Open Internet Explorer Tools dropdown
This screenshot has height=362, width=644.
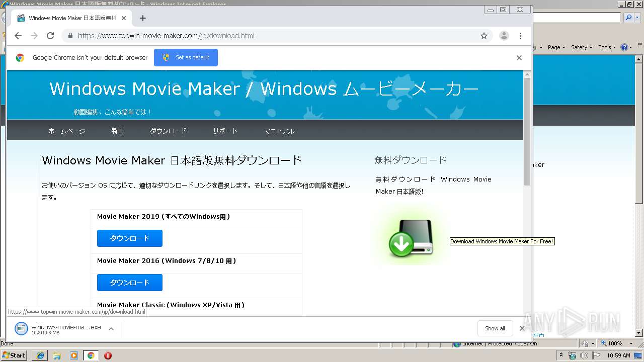(607, 47)
